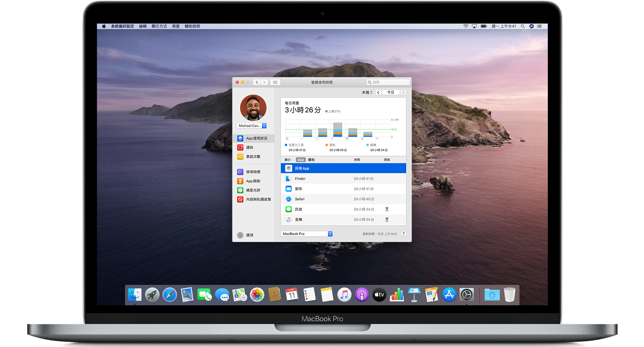644x347 pixels.
Task: Open the MacBook Pro device dropdown
Action: pos(307,234)
